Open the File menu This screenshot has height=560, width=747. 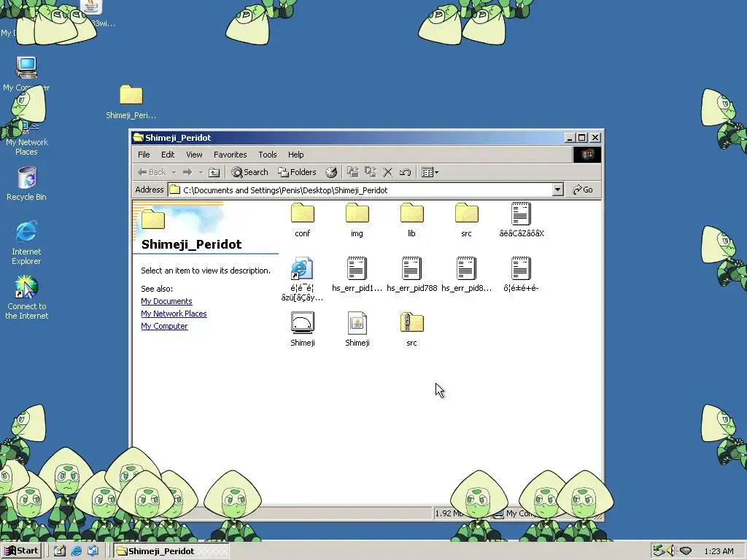point(144,155)
